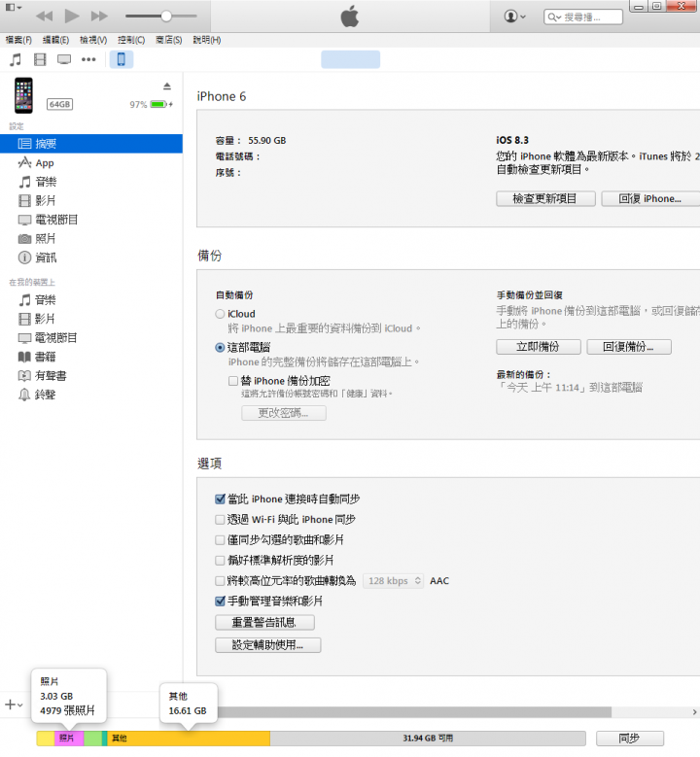Open the 編輯(E) menu

click(55, 40)
